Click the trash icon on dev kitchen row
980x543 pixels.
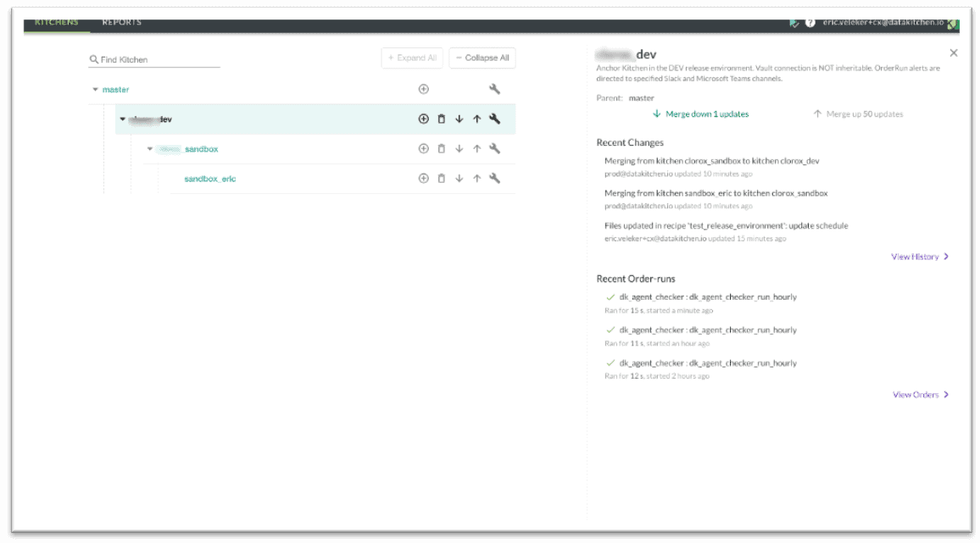coord(442,119)
